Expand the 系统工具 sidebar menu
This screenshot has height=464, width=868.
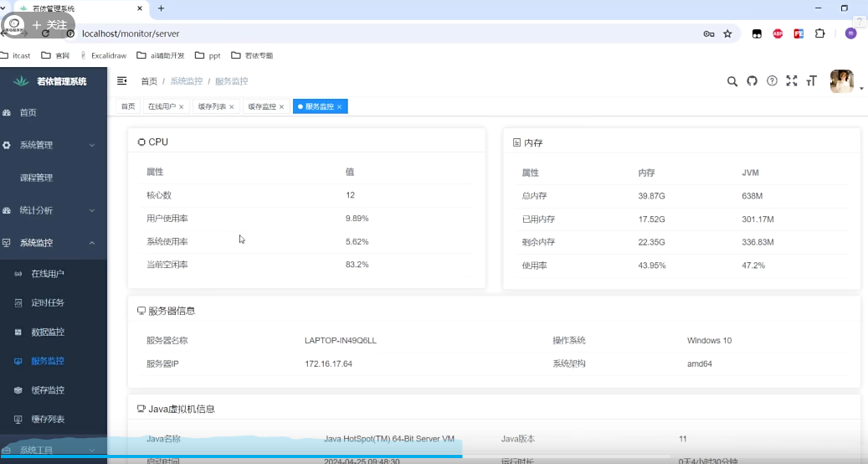pos(54,450)
